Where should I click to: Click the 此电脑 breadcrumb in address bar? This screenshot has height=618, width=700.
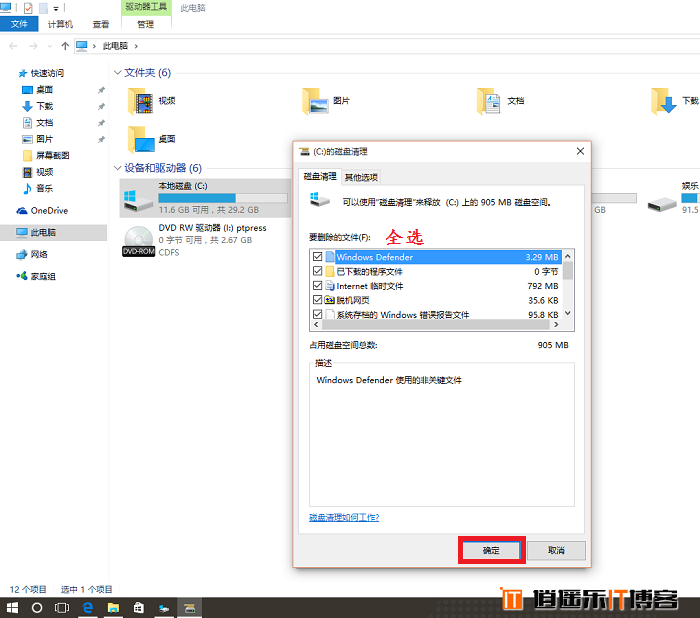(115, 46)
